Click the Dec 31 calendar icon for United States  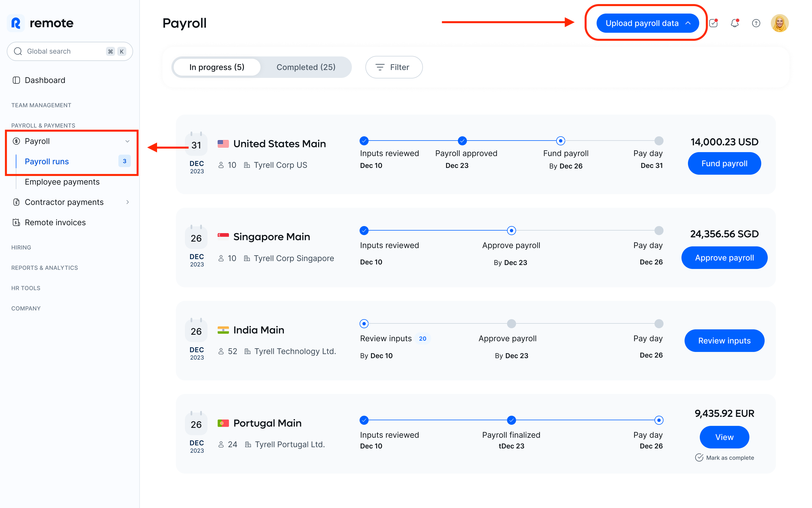[196, 144]
